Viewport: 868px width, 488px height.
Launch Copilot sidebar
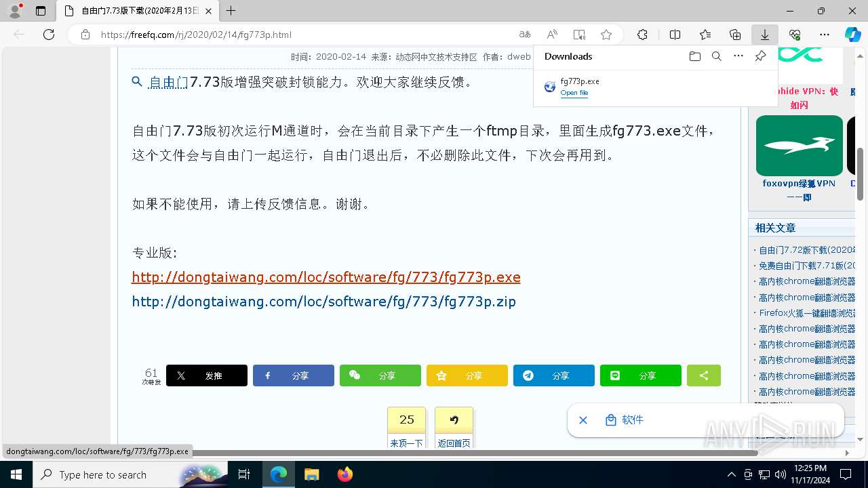point(853,35)
